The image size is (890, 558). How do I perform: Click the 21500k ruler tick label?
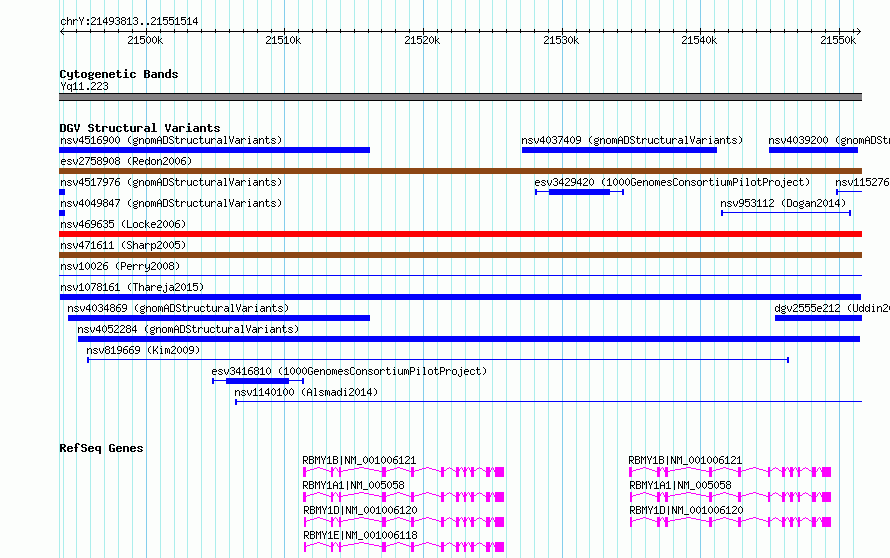145,40
